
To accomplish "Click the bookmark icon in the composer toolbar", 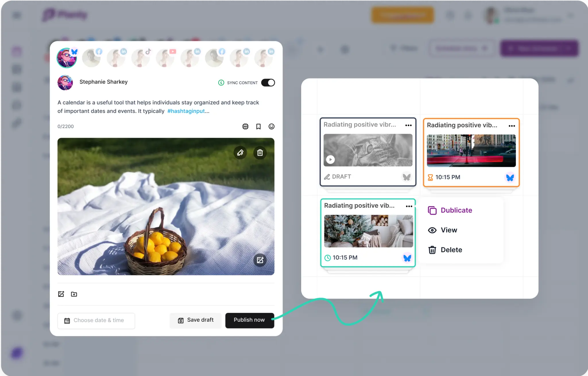I will pyautogui.click(x=258, y=126).
